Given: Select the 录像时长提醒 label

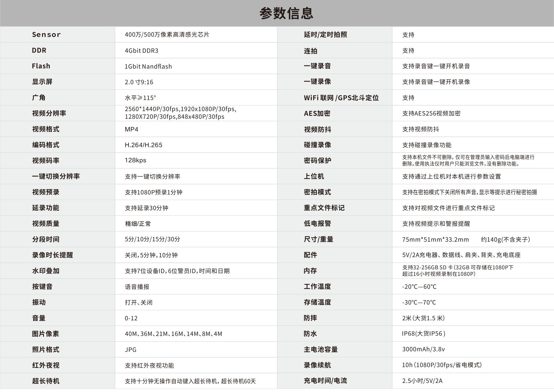Looking at the screenshot, I should 52,255.
